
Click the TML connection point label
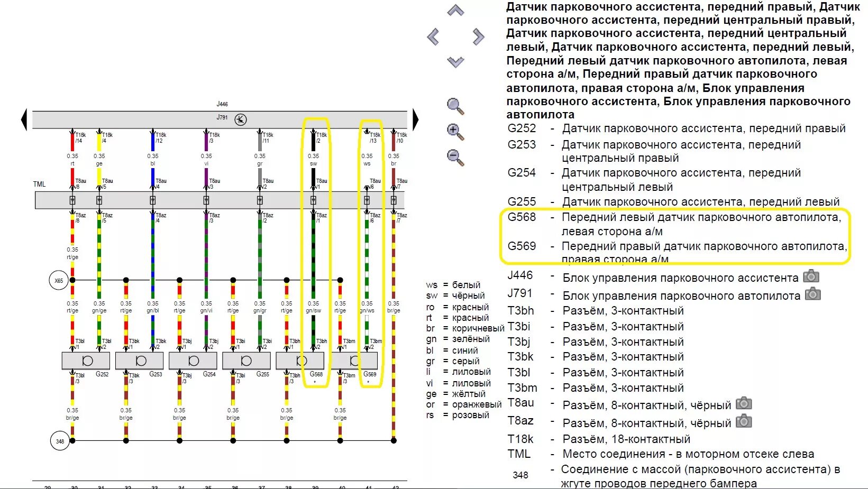pos(40,184)
